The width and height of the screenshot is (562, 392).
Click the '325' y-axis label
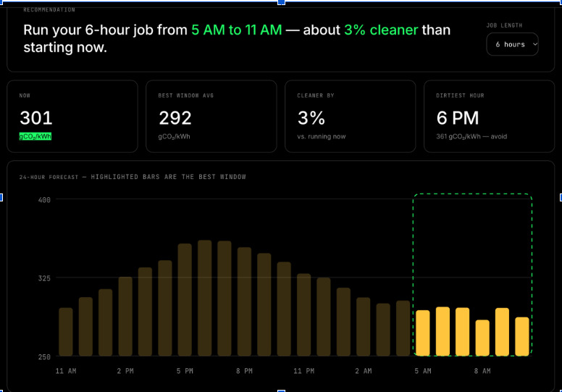[44, 278]
